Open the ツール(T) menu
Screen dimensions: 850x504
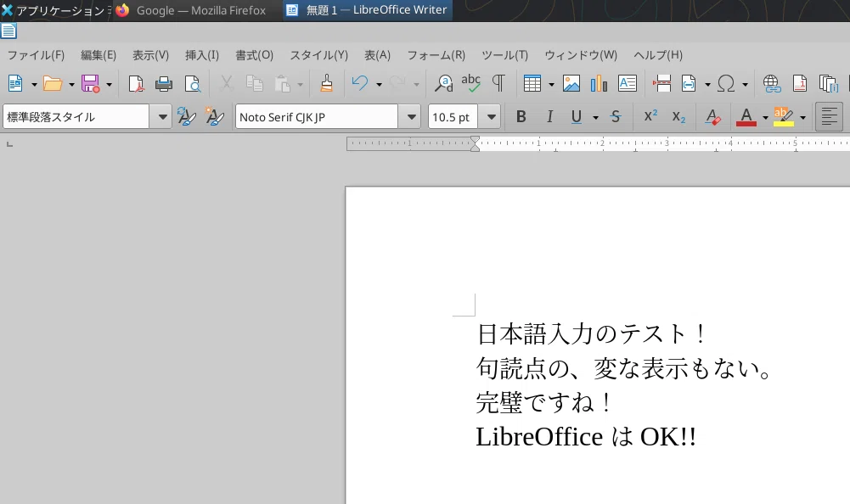click(x=504, y=55)
